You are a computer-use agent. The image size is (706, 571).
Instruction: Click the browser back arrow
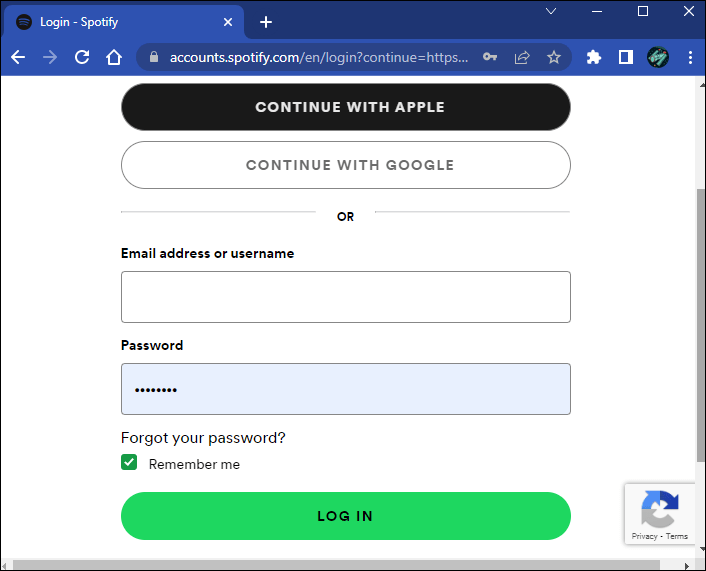click(18, 57)
